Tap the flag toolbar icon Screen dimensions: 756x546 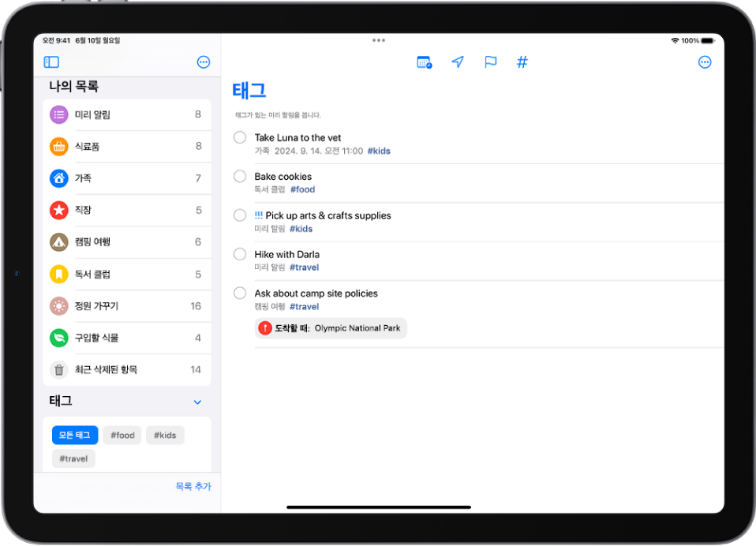490,62
